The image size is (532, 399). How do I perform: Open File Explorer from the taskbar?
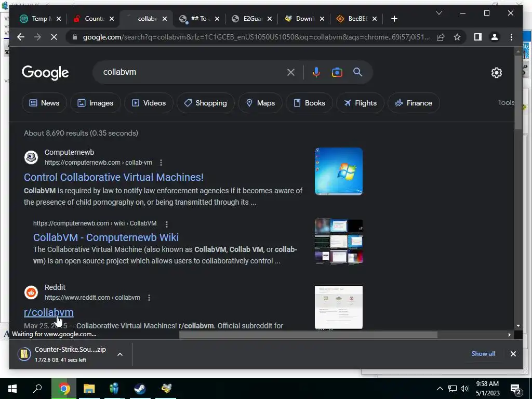pos(89,389)
